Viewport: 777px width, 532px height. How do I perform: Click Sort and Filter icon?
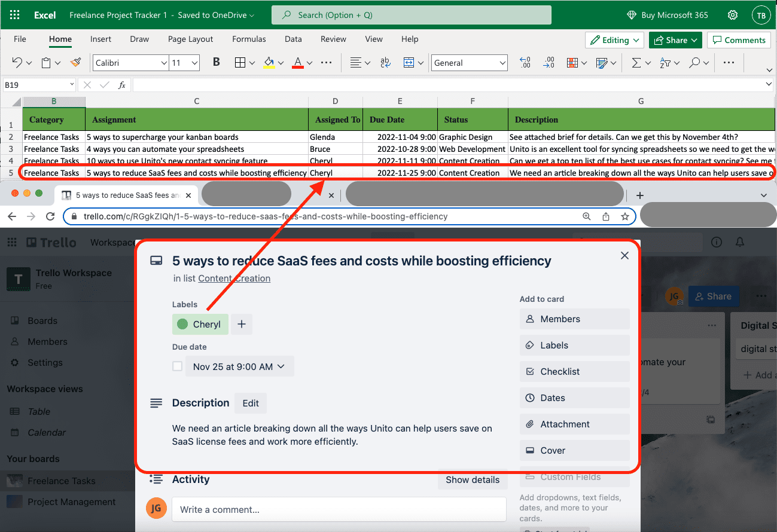665,63
